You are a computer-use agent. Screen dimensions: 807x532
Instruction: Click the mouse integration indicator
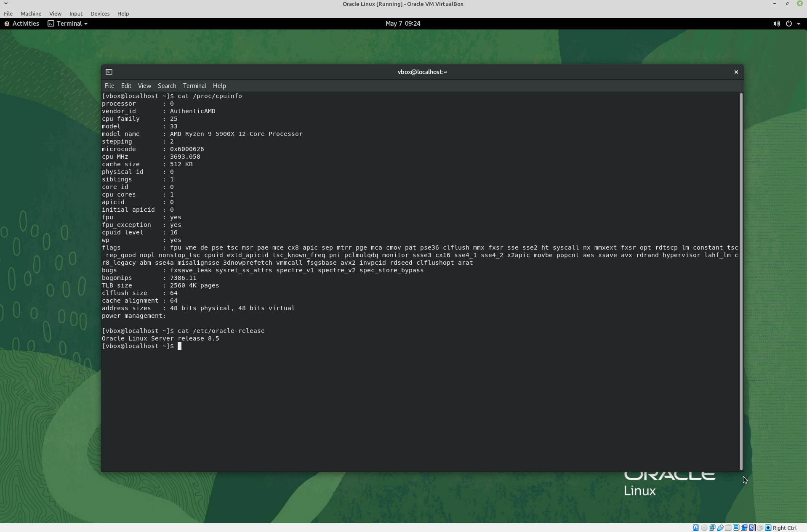tap(760, 528)
